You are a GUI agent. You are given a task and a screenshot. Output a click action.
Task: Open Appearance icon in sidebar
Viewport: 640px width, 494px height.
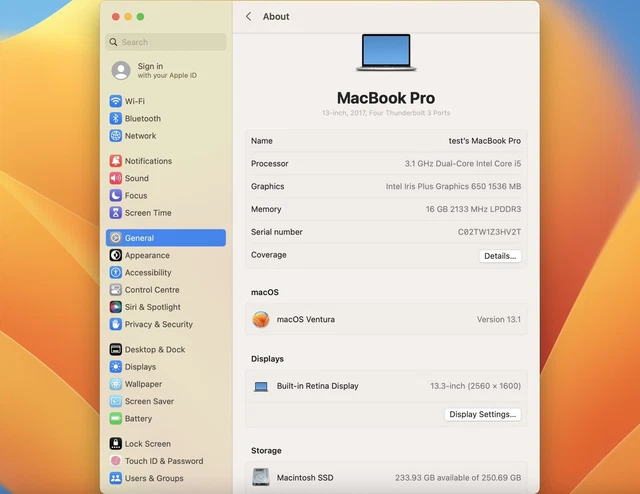(x=116, y=255)
